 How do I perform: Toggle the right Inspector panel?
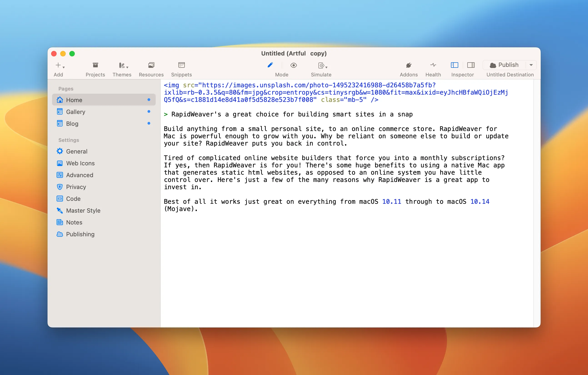pyautogui.click(x=470, y=65)
